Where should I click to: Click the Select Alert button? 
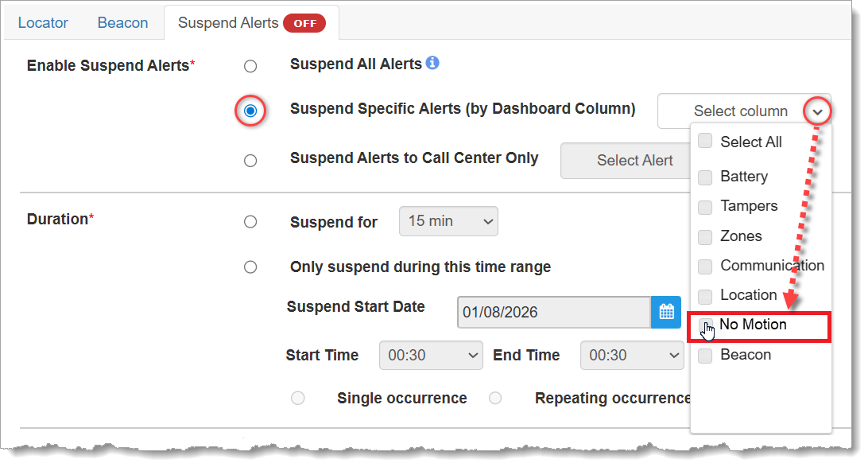(x=634, y=161)
